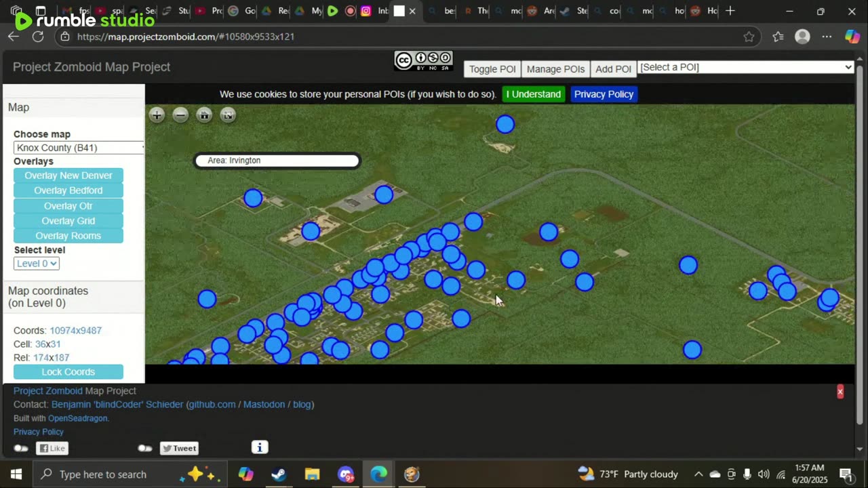Screen dimensions: 868x488
Task: Open the OpenSeadragon link
Action: pyautogui.click(x=77, y=418)
